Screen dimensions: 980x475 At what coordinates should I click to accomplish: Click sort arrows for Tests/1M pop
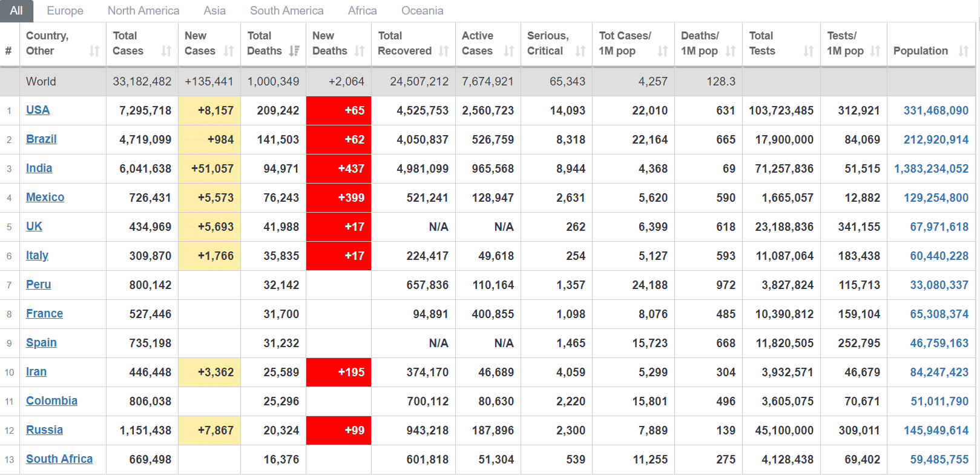875,51
